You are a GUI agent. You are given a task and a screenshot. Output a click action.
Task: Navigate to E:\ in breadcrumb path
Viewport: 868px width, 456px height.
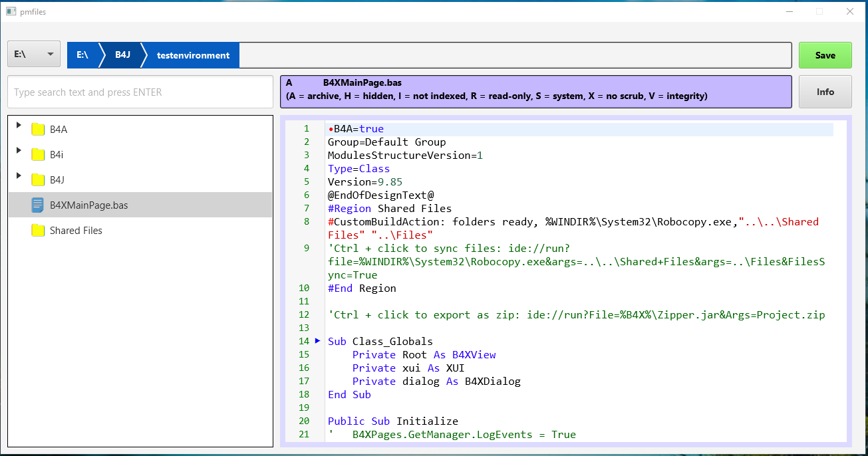82,55
